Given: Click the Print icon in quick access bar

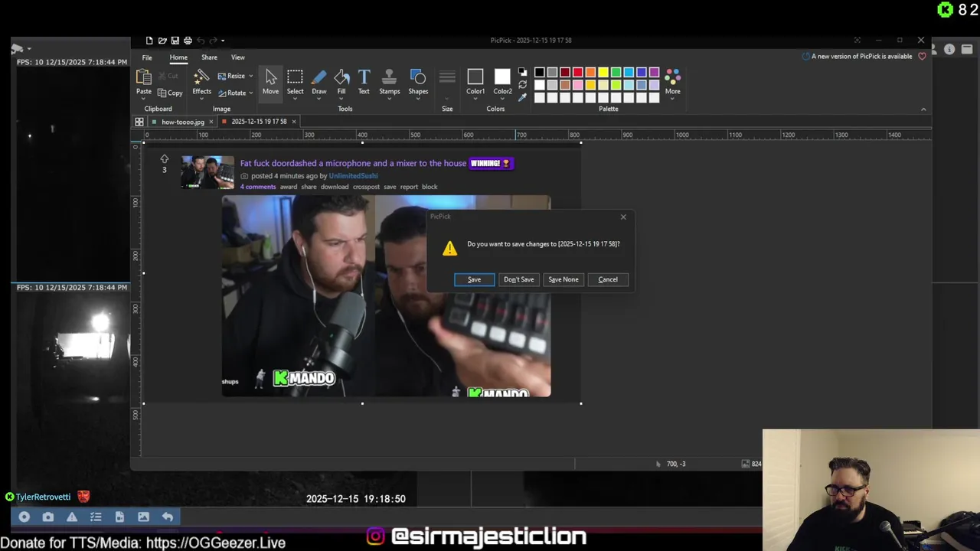Looking at the screenshot, I should coord(188,41).
